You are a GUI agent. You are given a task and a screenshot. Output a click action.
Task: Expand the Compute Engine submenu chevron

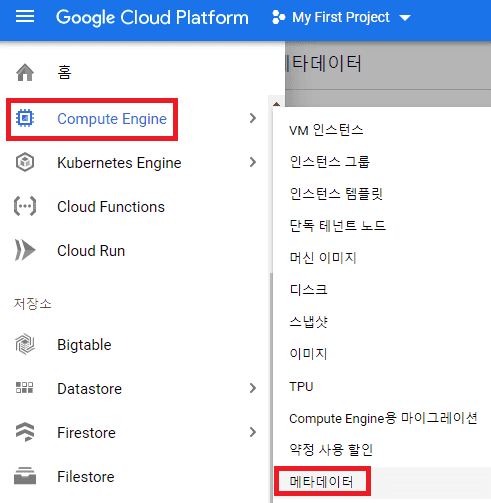(x=253, y=118)
